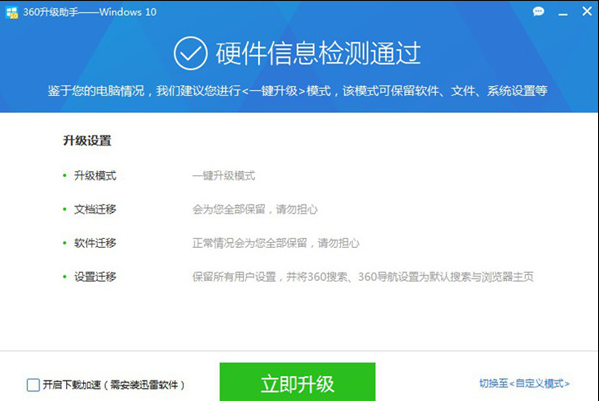This screenshot has width=599, height=401.
Task: Enable download acceleration checkbox
Action: pyautogui.click(x=33, y=385)
